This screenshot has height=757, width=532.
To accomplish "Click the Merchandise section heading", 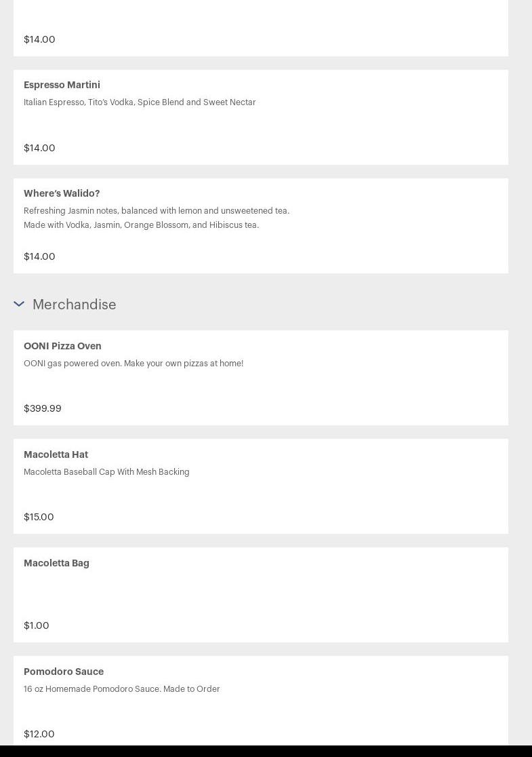I will [x=74, y=305].
